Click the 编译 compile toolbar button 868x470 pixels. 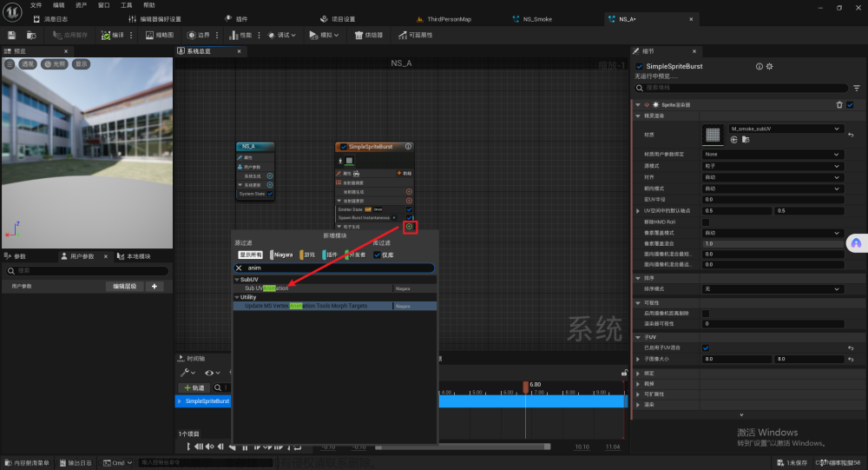[112, 35]
